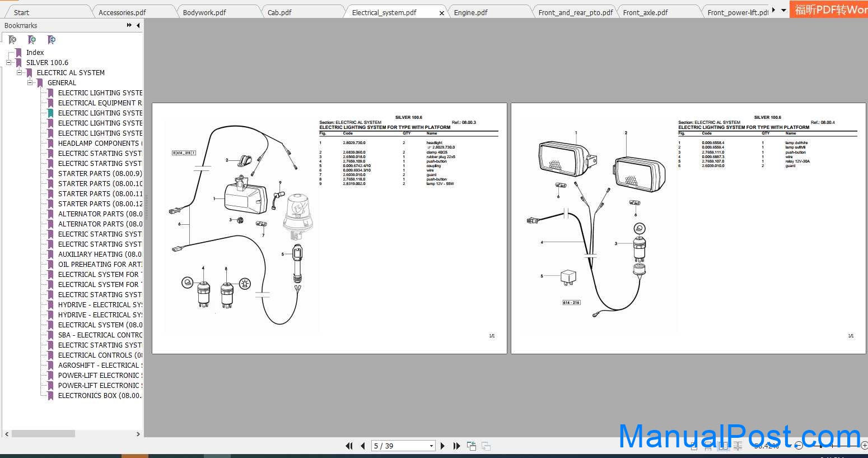
Task: Open the ELECTRIC AL SYSTEM bookmark
Action: pos(71,73)
